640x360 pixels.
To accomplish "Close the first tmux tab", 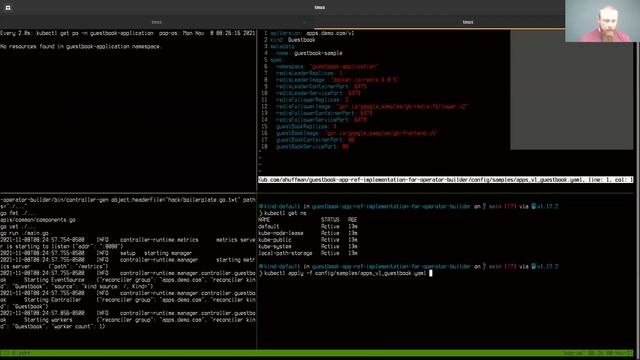I will (x=304, y=22).
